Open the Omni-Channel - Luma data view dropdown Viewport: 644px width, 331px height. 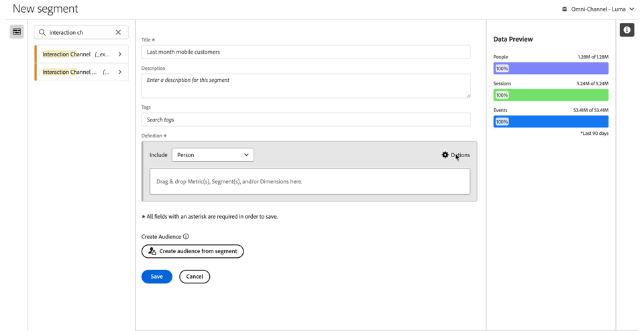coord(598,9)
